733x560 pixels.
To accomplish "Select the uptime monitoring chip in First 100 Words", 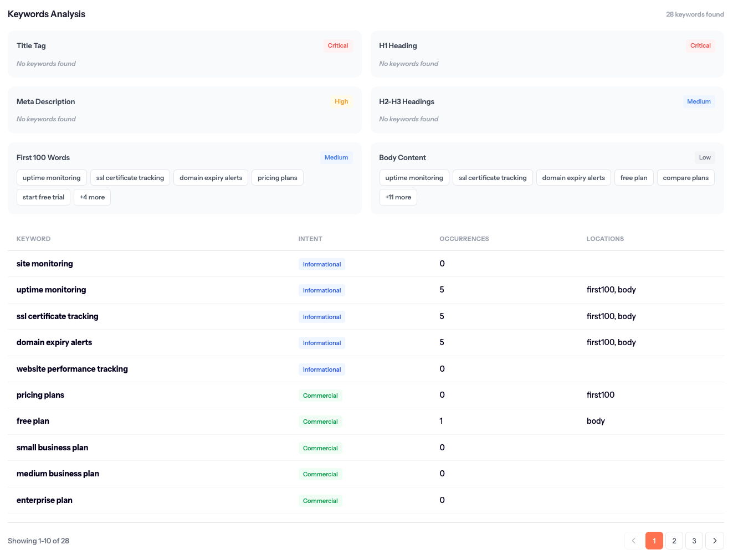I will point(51,177).
